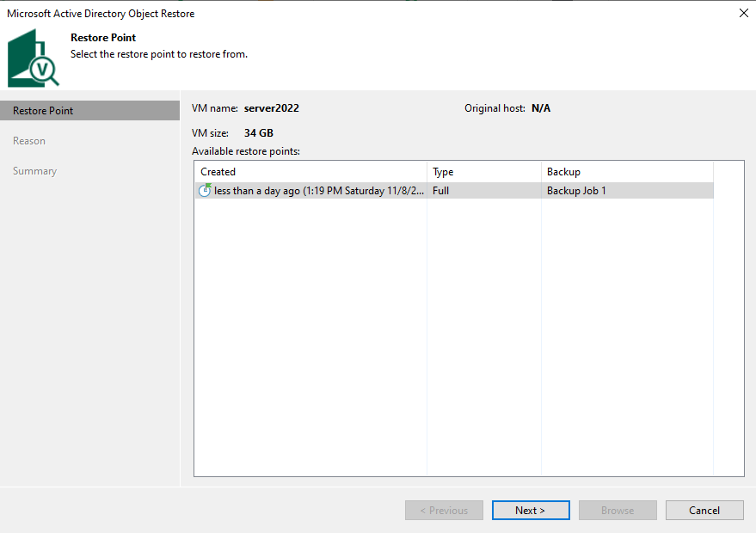Click the 34 GB VM size value
Screen dimensions: 756x533
[x=259, y=133]
